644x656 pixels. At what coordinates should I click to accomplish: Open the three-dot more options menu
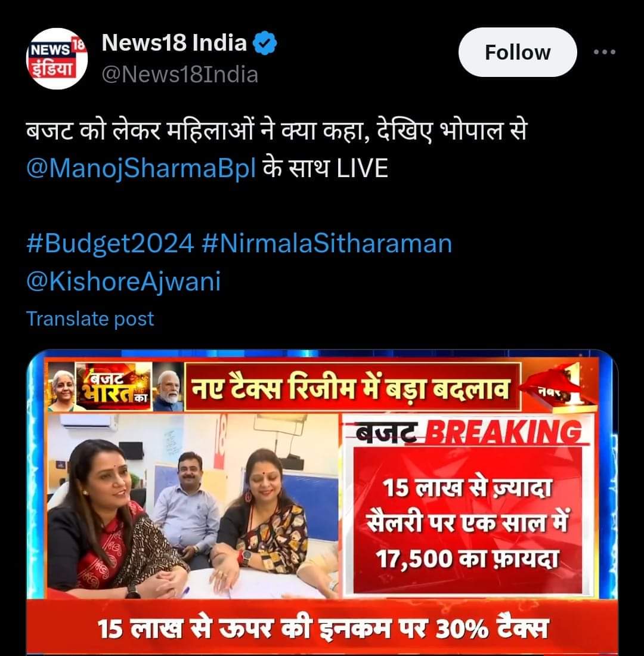coord(605,52)
